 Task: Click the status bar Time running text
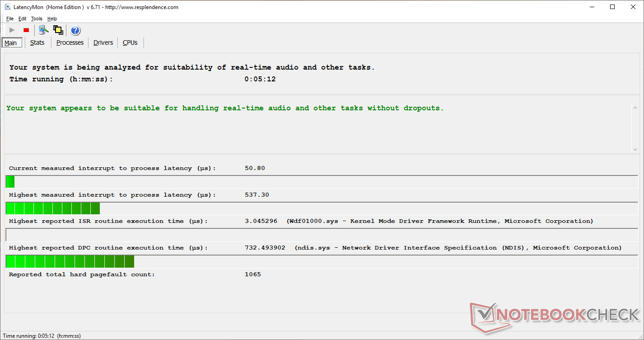click(42, 336)
